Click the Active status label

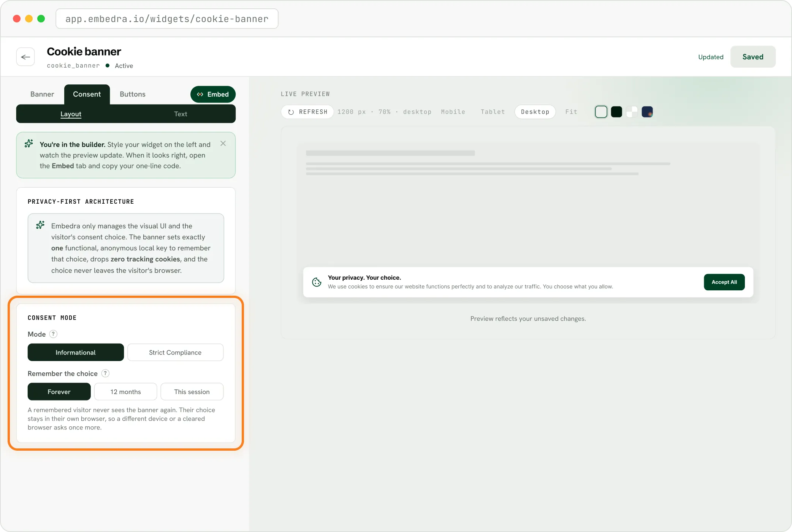[124, 66]
